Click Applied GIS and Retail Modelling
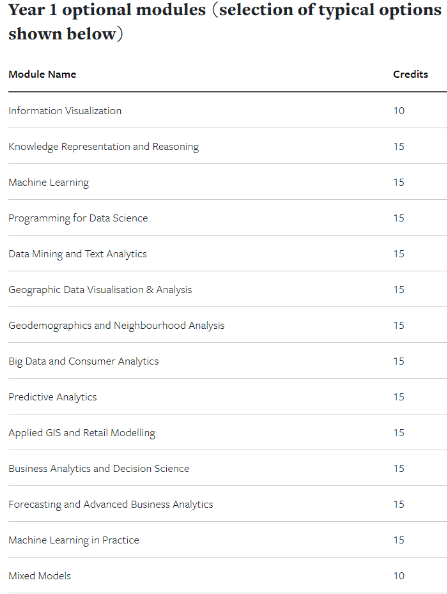This screenshot has width=447, height=594. pos(82,433)
